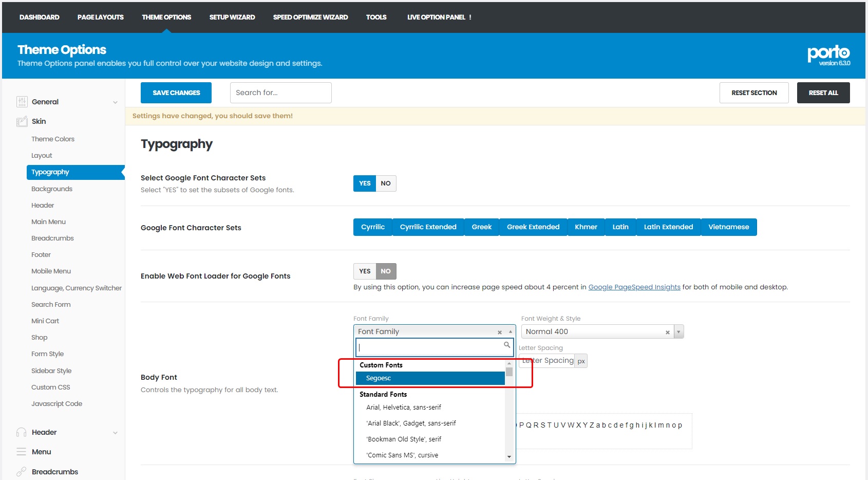Toggle the Cyrillic Extended character set
Screen dimensions: 868x480
coord(428,227)
